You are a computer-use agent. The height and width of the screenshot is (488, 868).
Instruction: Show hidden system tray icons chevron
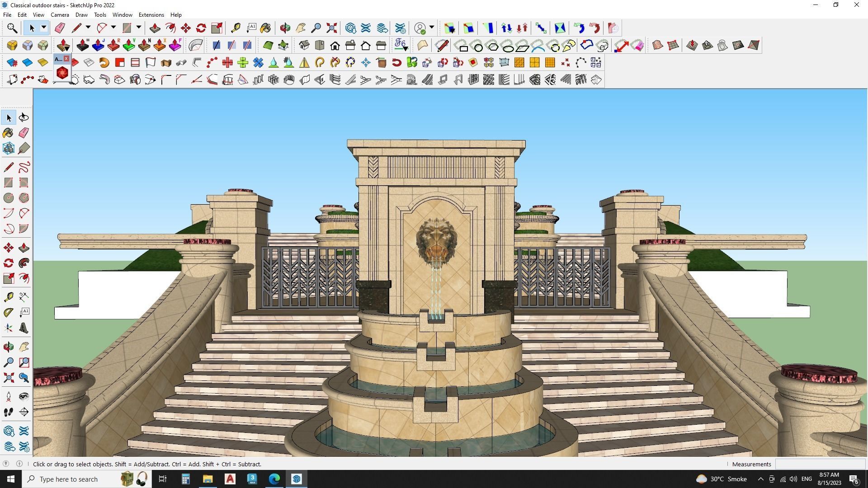click(760, 479)
